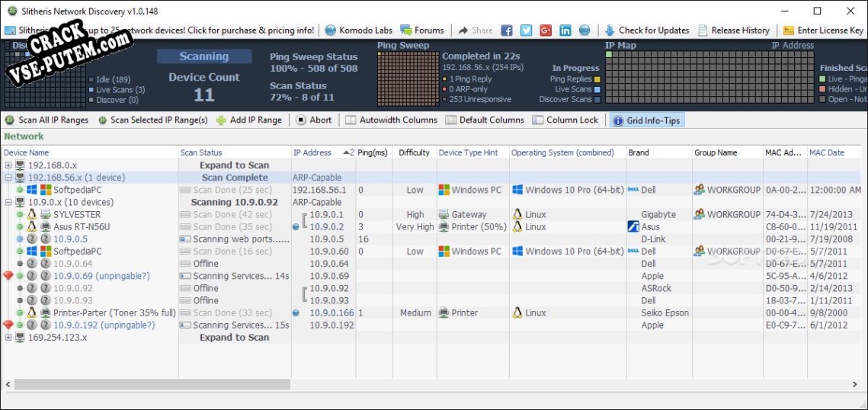This screenshot has width=868, height=410.
Task: Click the horizontal scrollbar thumb
Action: point(152,384)
